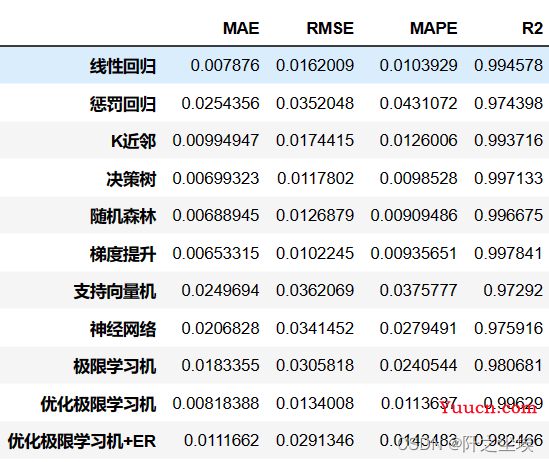This screenshot has width=549, height=462.
Task: Click MAE value 0.0183355
Action: [220, 365]
